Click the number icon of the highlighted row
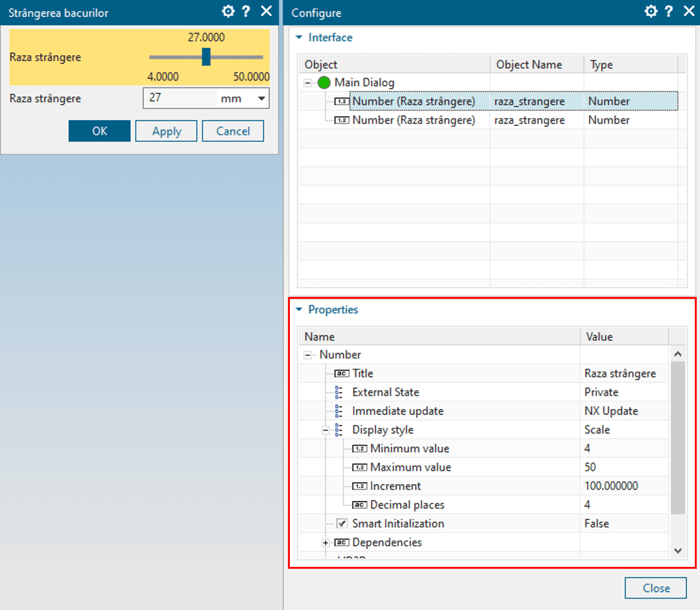700x610 pixels. pos(342,101)
